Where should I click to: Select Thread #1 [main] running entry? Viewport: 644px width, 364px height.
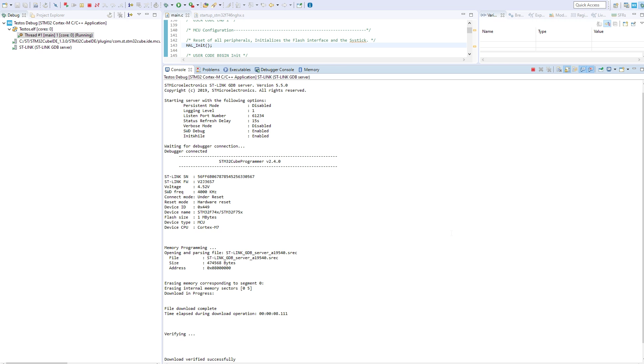(55, 35)
